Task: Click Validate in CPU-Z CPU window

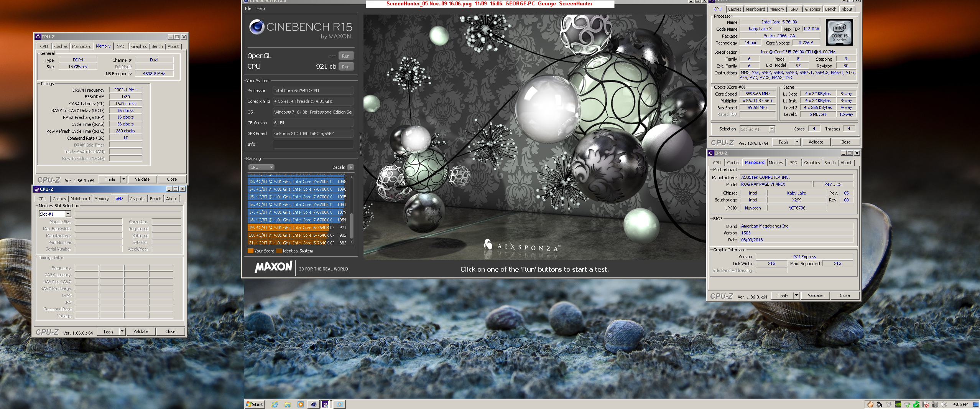Action: [816, 142]
